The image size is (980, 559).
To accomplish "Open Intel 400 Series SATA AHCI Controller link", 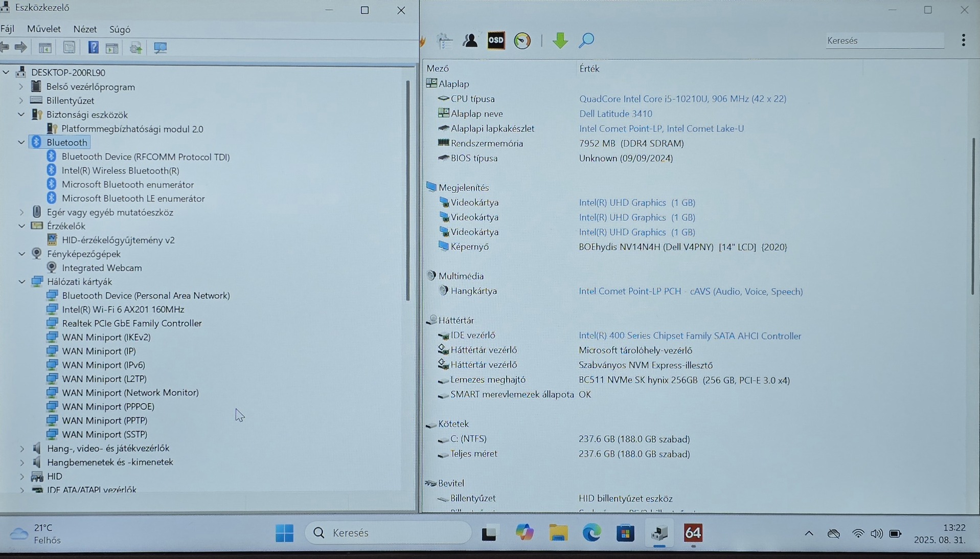I will click(690, 336).
